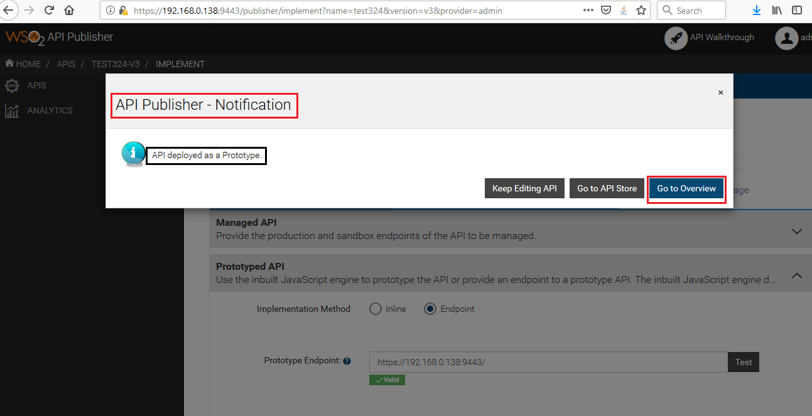This screenshot has width=812, height=416.
Task: Launch API Walkthrough rocket icon
Action: coord(676,38)
